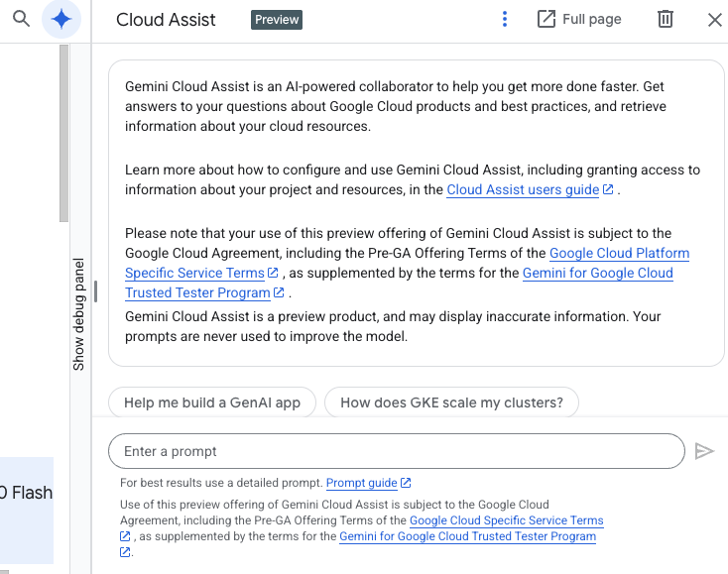Image resolution: width=728 pixels, height=574 pixels.
Task: Select the Help me build a GenAI app suggestion
Action: point(212,402)
